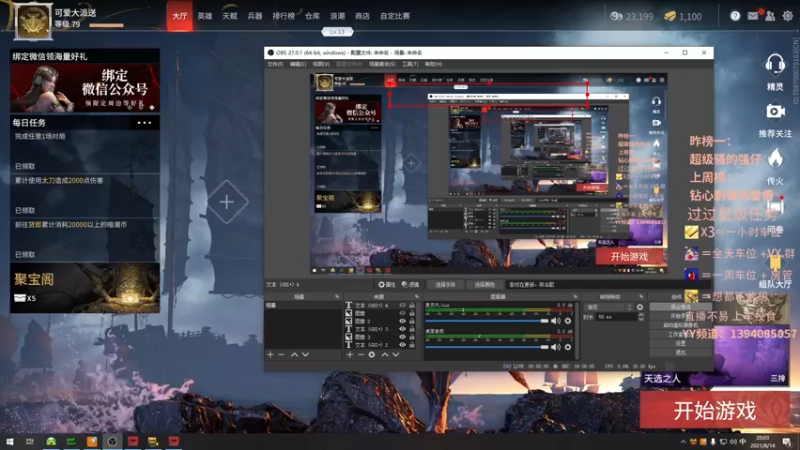Viewport: 800px width, 450px height.
Task: Open the OBS 文件(F) menu
Action: click(275, 64)
